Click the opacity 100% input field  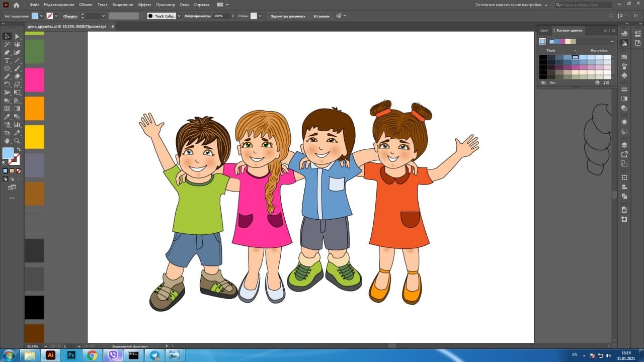tap(221, 16)
